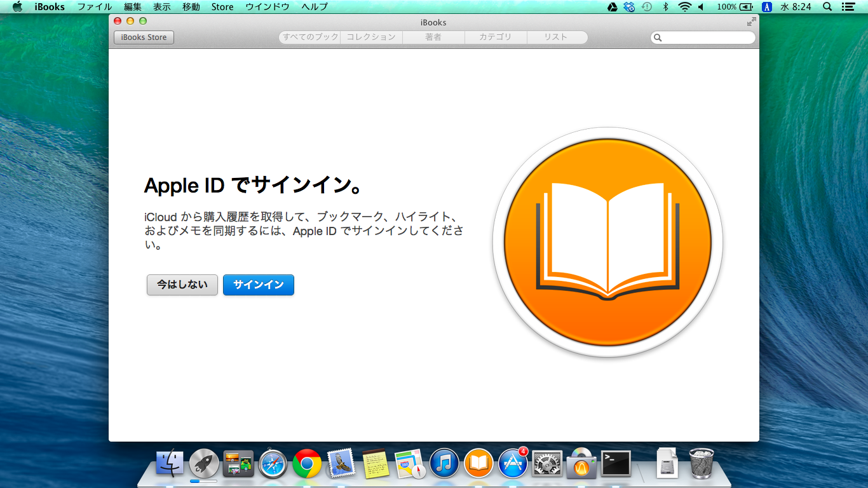Screen dimensions: 868x488
Task: Open the Wi-Fi status menu
Action: pos(684,7)
